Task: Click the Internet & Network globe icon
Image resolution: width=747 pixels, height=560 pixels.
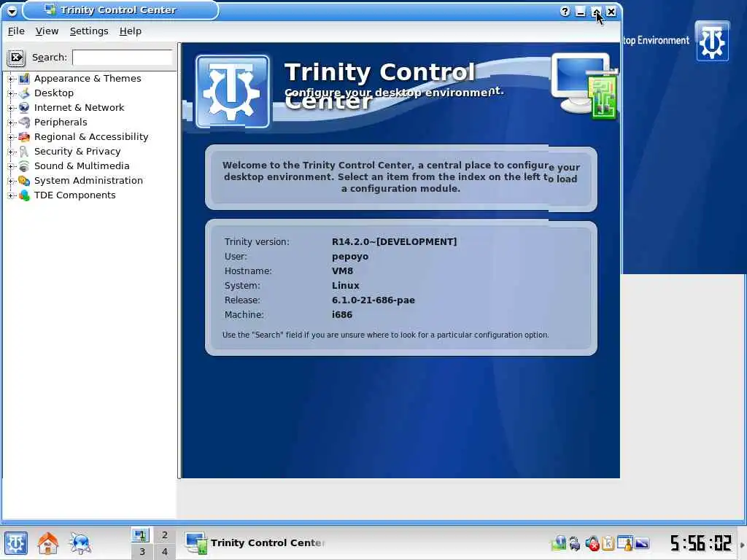Action: 24,108
